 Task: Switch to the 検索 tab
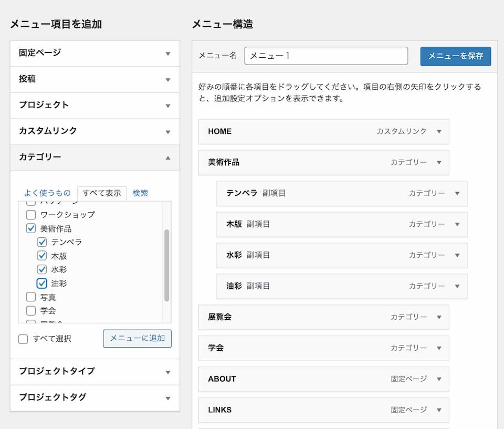pos(140,193)
